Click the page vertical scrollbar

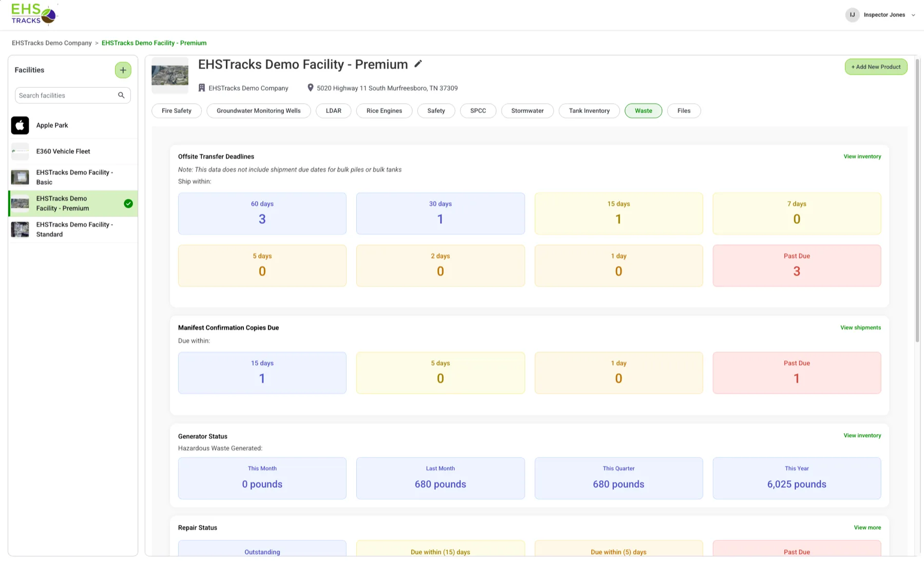(917, 200)
